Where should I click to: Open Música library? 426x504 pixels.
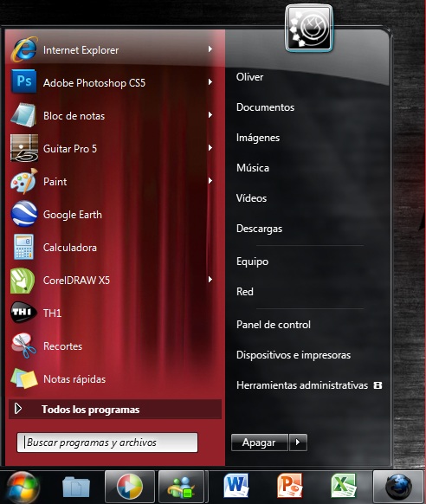click(x=253, y=168)
